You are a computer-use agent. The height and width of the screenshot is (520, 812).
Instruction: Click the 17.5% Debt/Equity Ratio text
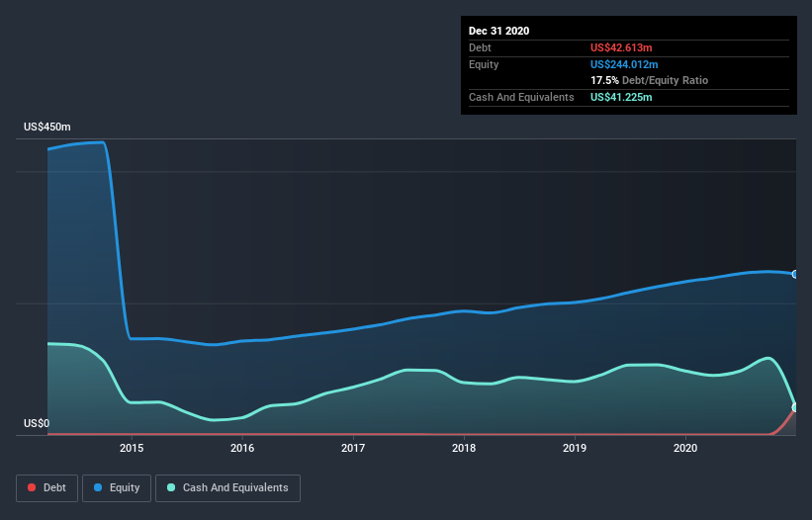tap(650, 80)
